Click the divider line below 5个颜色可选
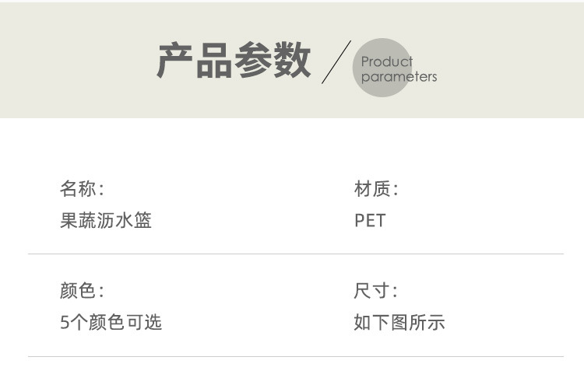 296,357
